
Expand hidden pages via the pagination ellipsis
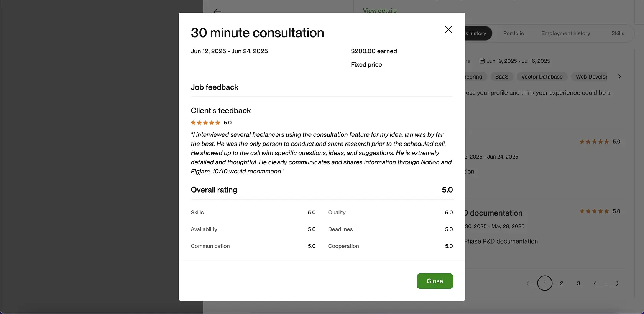pos(606,283)
